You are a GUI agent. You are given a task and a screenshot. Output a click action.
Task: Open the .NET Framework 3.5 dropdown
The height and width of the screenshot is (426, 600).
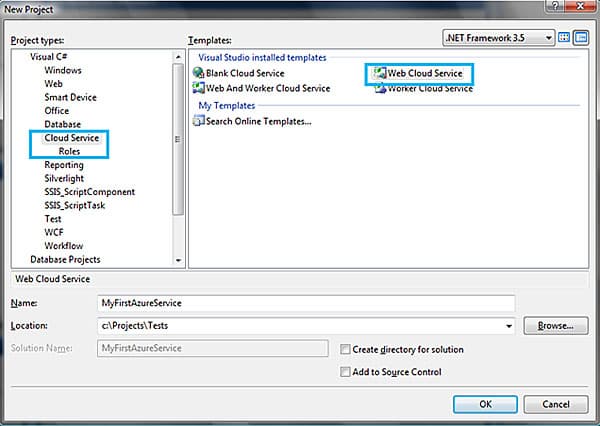(498, 38)
